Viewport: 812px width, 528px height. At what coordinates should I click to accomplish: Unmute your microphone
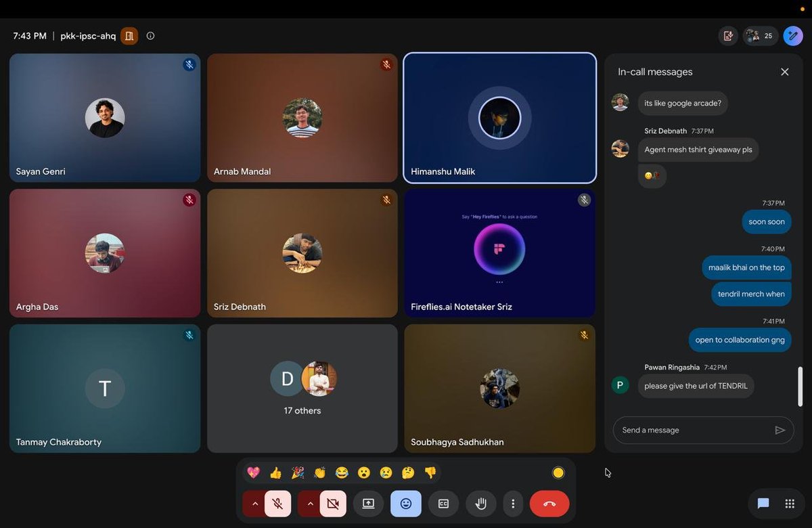[277, 504]
